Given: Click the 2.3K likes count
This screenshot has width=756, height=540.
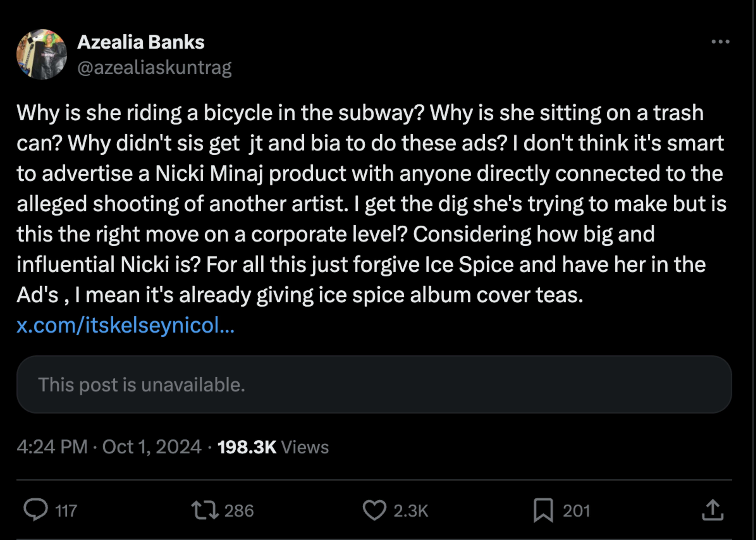Looking at the screenshot, I should click(x=411, y=511).
